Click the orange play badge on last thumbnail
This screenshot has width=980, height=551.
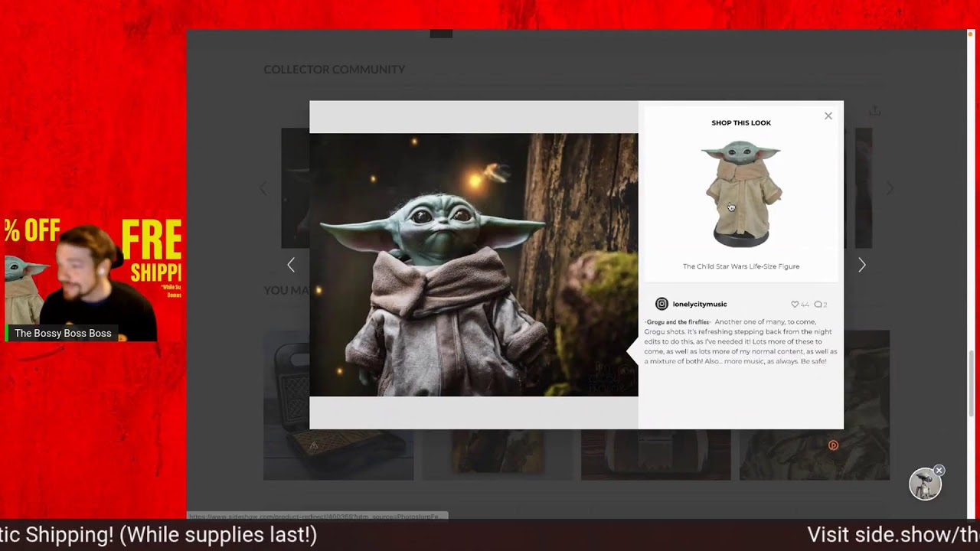(833, 445)
